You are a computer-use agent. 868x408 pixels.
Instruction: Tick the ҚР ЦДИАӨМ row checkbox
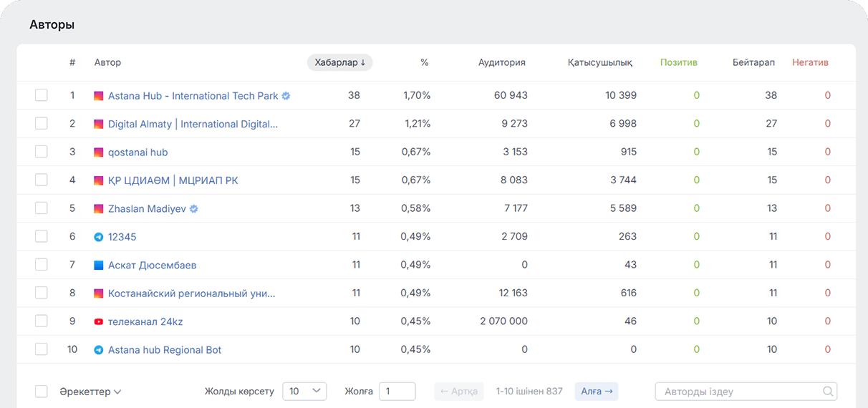coord(42,180)
